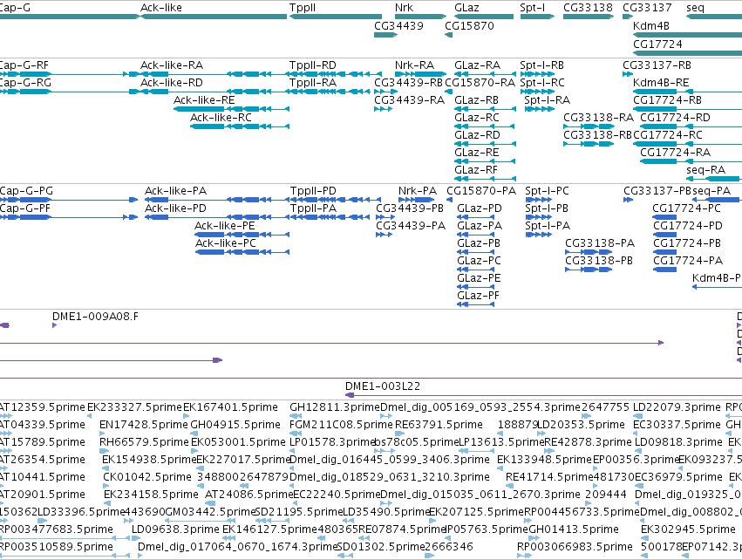This screenshot has height=560, width=742.
Task: Select EST CK01042.5prime
Action: point(147,477)
